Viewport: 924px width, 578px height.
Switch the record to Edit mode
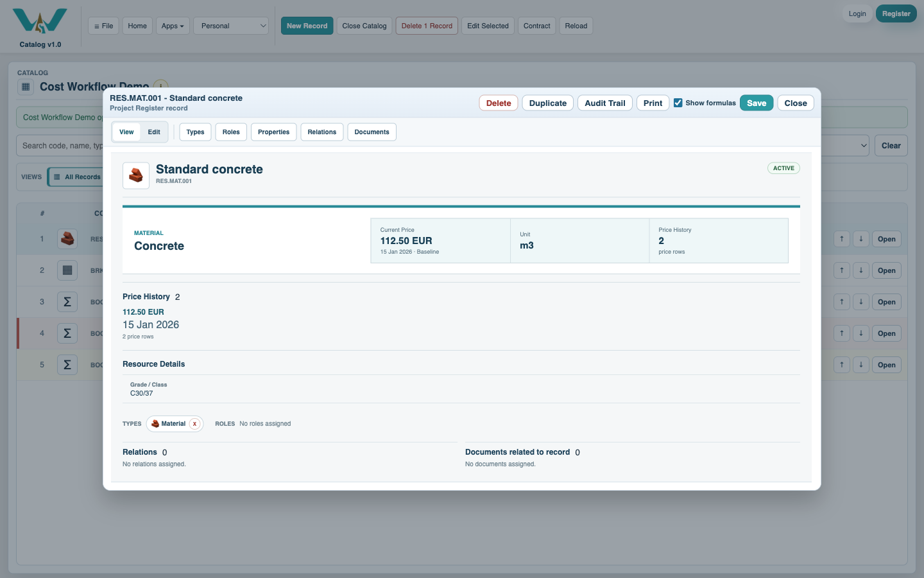click(x=154, y=132)
